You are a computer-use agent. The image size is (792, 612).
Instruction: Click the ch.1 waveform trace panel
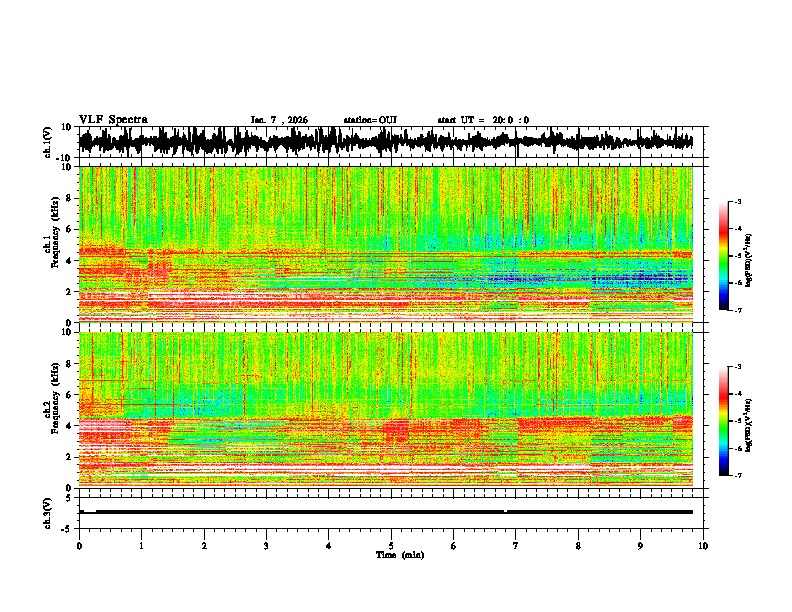click(390, 142)
